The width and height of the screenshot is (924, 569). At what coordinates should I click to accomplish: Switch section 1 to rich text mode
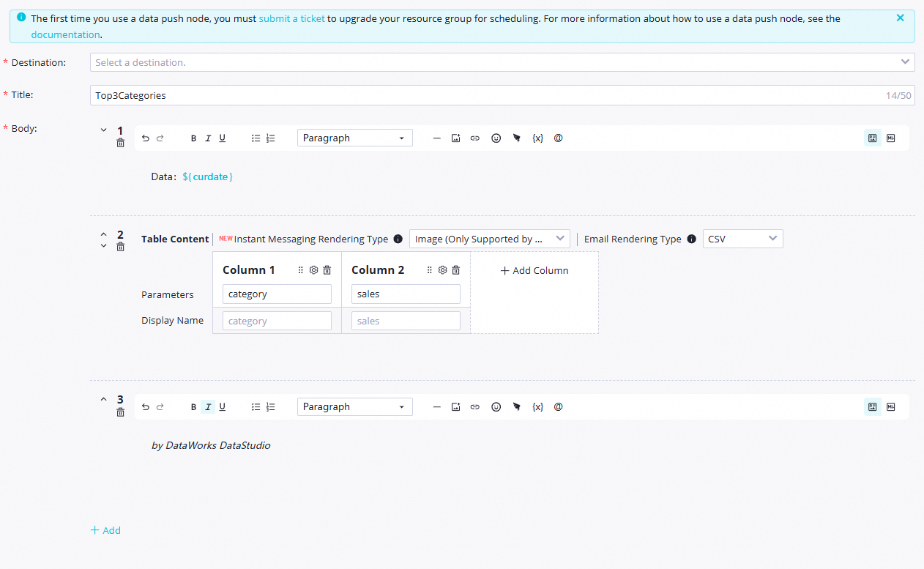pos(873,138)
